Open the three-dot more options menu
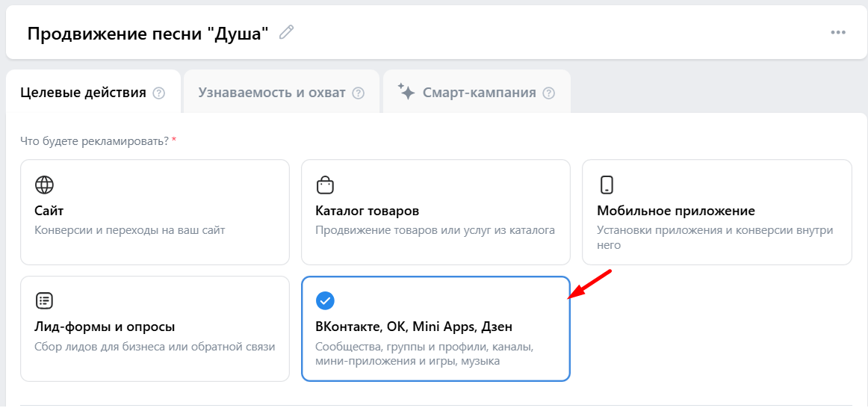 [x=838, y=33]
